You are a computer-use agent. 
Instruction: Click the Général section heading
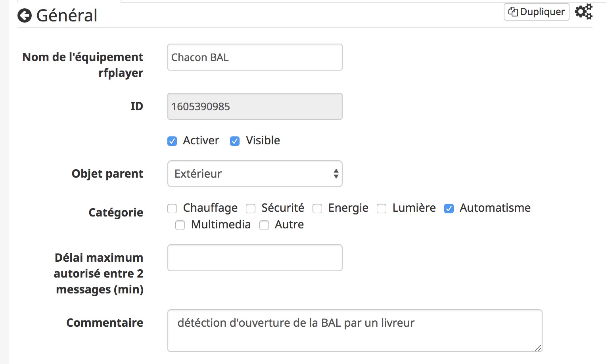pyautogui.click(x=67, y=16)
